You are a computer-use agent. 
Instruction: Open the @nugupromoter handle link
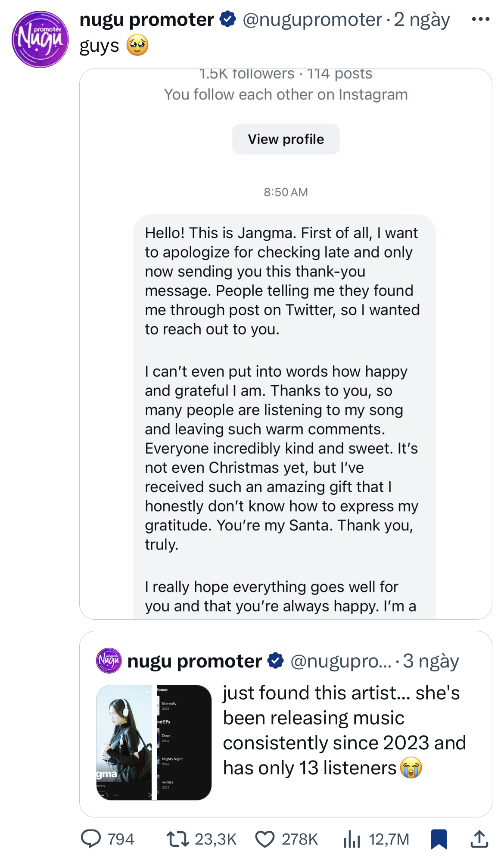coord(312,19)
